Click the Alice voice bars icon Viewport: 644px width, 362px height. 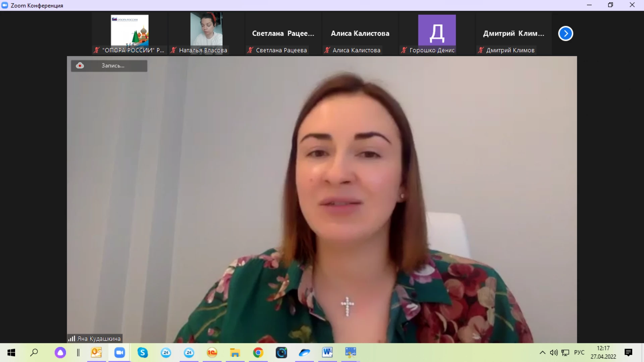[78, 353]
